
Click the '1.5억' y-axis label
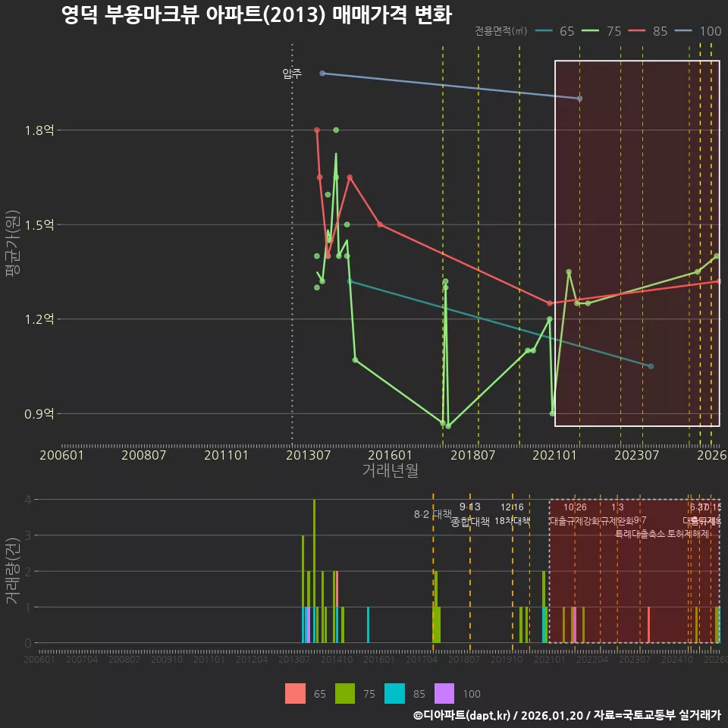click(39, 225)
